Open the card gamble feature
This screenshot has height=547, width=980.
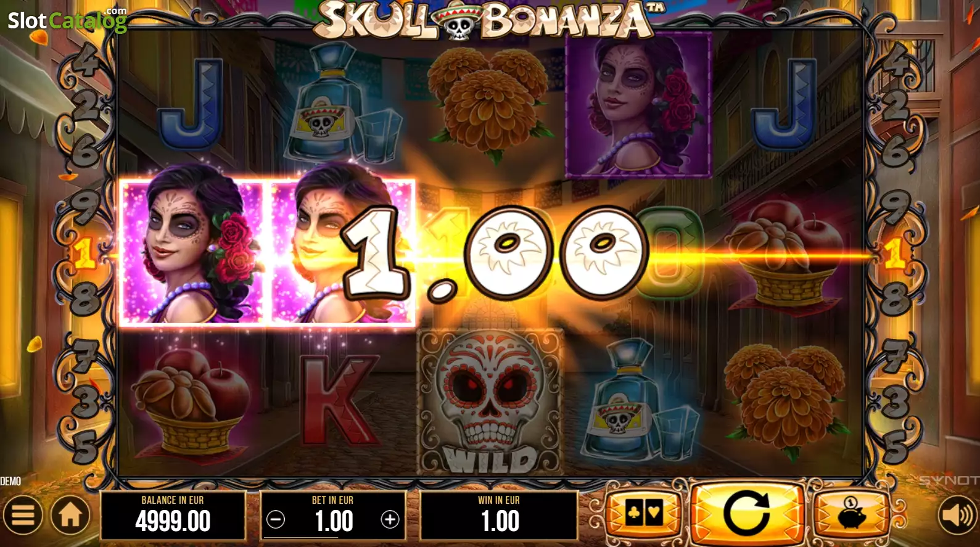pos(644,513)
